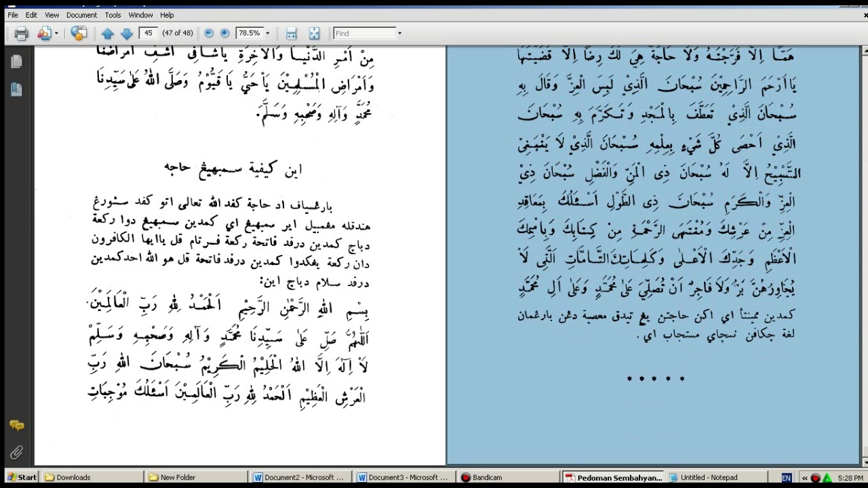Open the Find options dropdown arrow
Image resolution: width=868 pixels, height=488 pixels.
coord(399,33)
